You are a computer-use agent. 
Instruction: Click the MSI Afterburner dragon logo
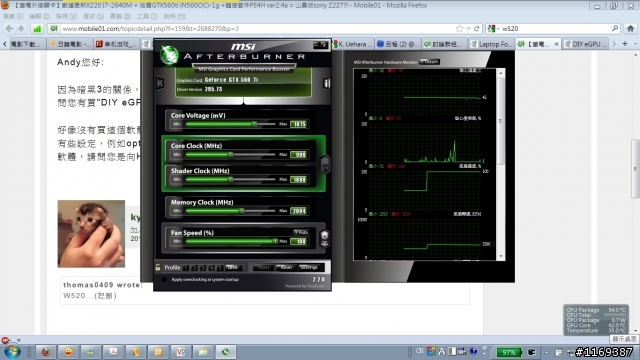169,56
